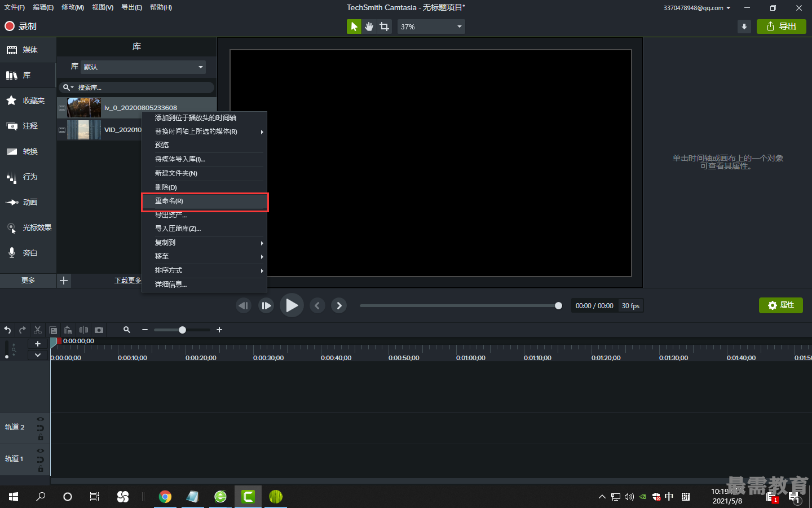Click the 属性 properties button
This screenshot has width=812, height=508.
pos(781,305)
